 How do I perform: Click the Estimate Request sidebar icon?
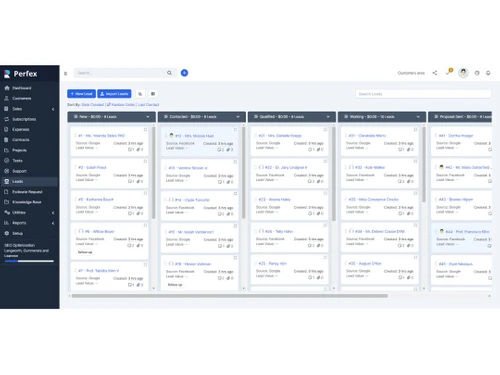coord(6,192)
